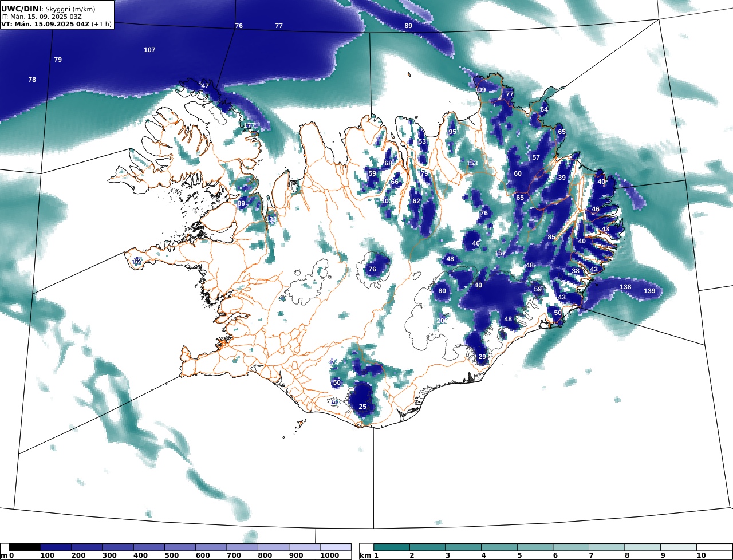This screenshot has width=733, height=560.
Task: Click the '10' label in the km legend
Action: pyautogui.click(x=701, y=555)
